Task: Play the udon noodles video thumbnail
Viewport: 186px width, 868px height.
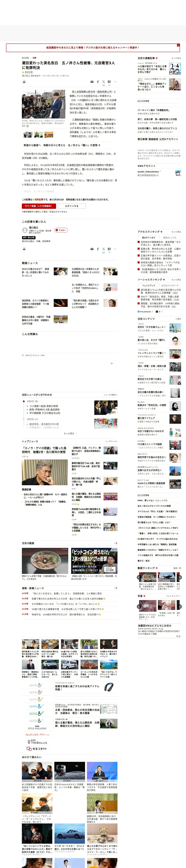Action: point(45,561)
